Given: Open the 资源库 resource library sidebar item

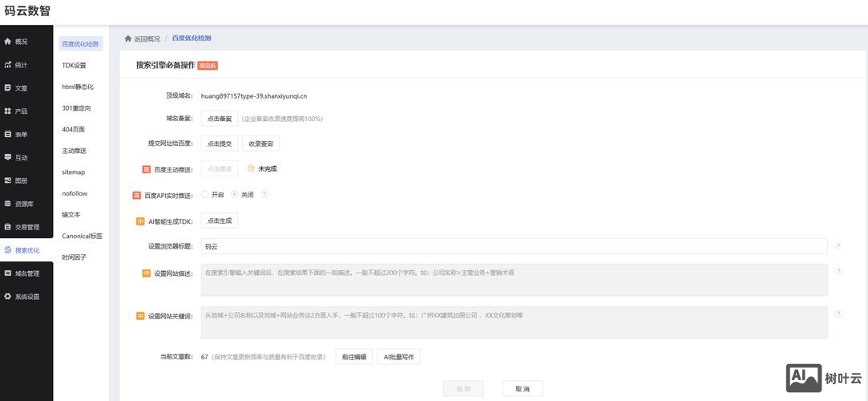Looking at the screenshot, I should [x=26, y=204].
